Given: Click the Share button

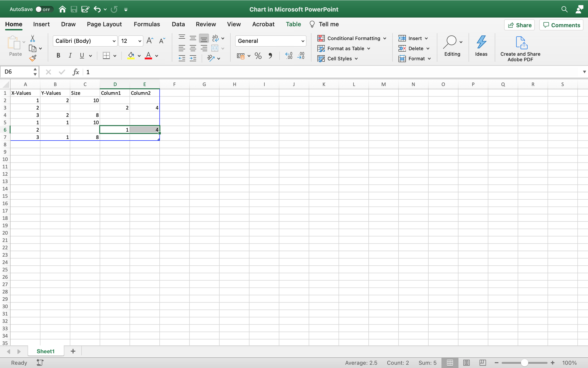Looking at the screenshot, I should point(519,25).
